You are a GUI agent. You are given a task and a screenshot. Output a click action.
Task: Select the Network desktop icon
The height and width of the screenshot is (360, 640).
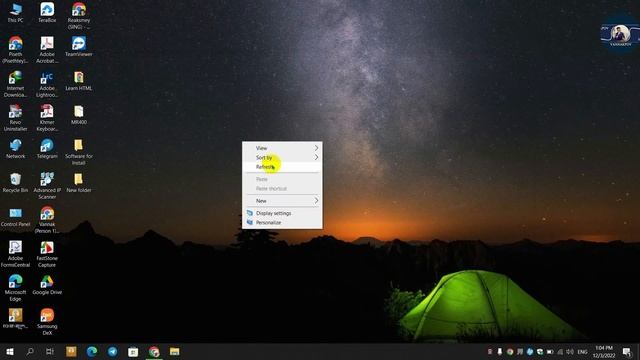(15, 149)
